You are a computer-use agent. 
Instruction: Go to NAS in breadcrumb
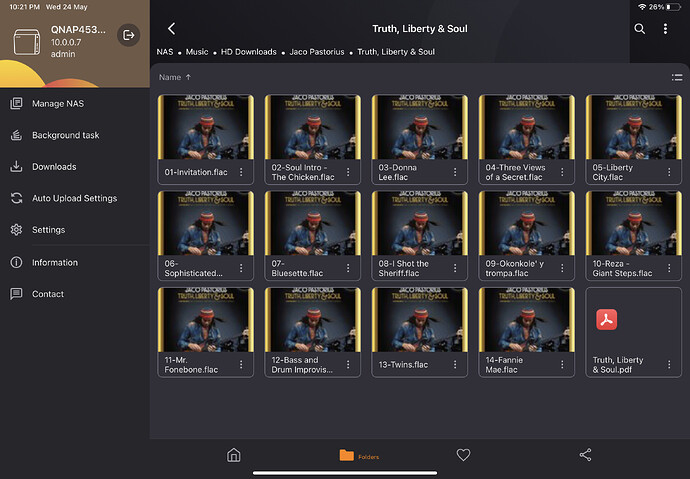tap(165, 52)
